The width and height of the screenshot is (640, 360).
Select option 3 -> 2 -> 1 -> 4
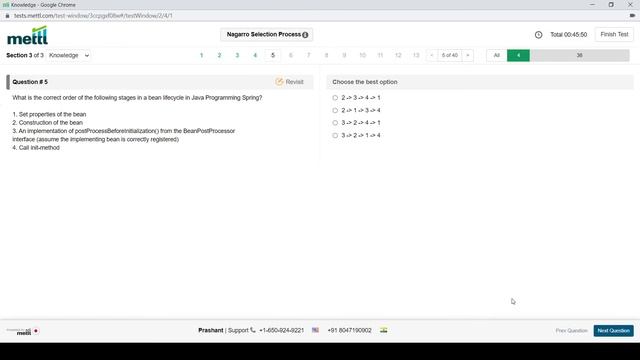point(335,135)
